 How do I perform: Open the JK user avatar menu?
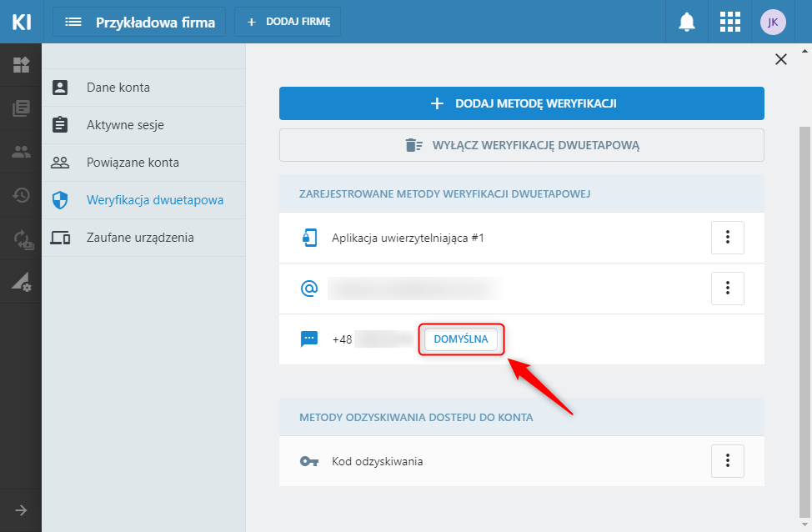pyautogui.click(x=773, y=22)
